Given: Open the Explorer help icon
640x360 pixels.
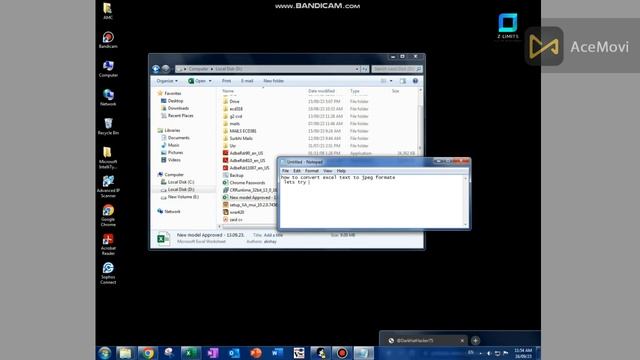Looking at the screenshot, I should pyautogui.click(x=415, y=81).
